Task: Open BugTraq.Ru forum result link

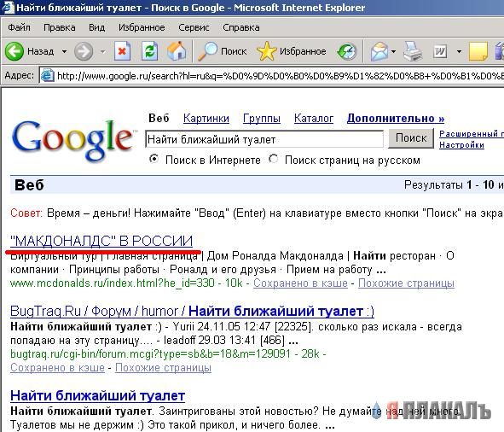Action: tap(192, 312)
